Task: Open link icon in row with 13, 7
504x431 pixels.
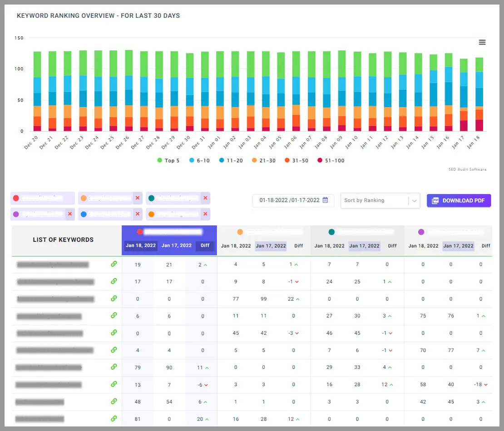Action: (114, 384)
